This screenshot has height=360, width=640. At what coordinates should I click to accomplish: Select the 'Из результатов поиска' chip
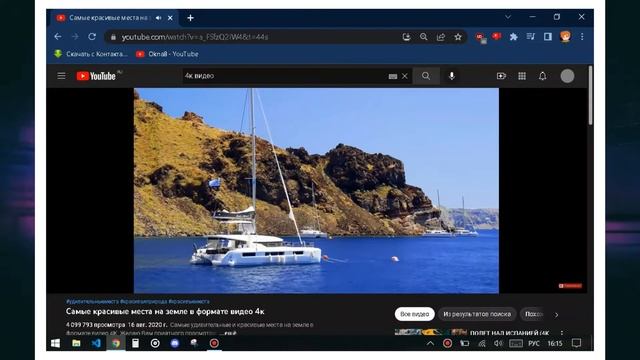pyautogui.click(x=477, y=314)
